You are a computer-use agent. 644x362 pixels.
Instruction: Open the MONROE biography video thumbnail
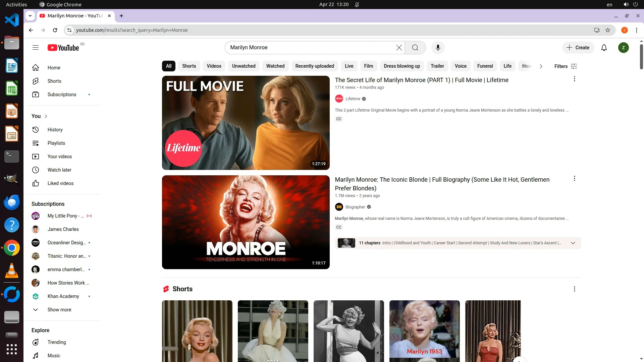point(246,222)
